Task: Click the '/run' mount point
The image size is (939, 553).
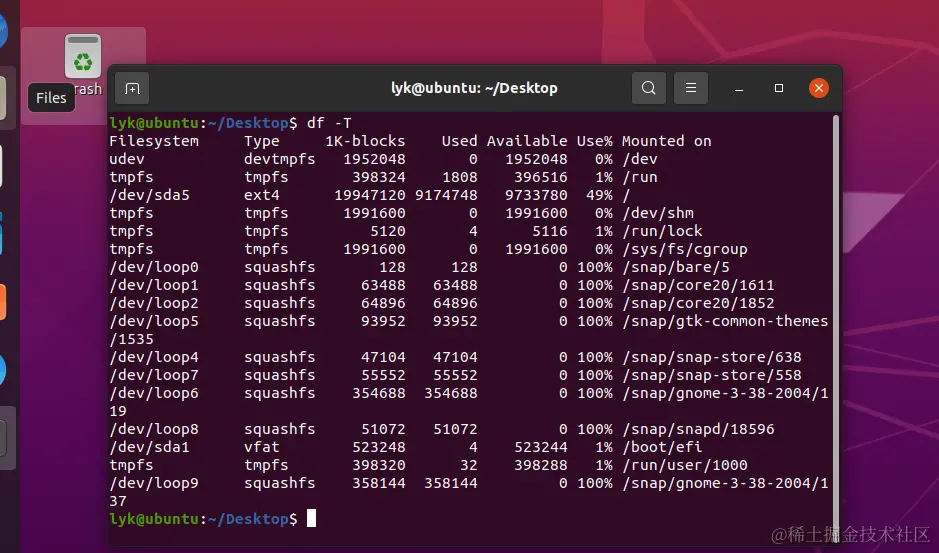Action: pos(640,177)
